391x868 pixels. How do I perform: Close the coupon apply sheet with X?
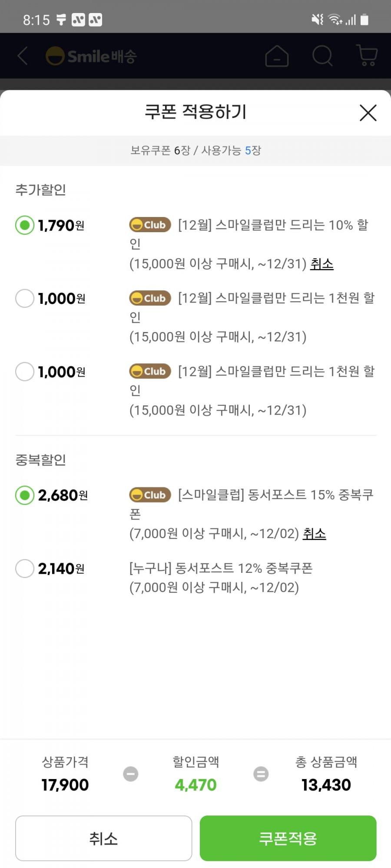pyautogui.click(x=368, y=113)
